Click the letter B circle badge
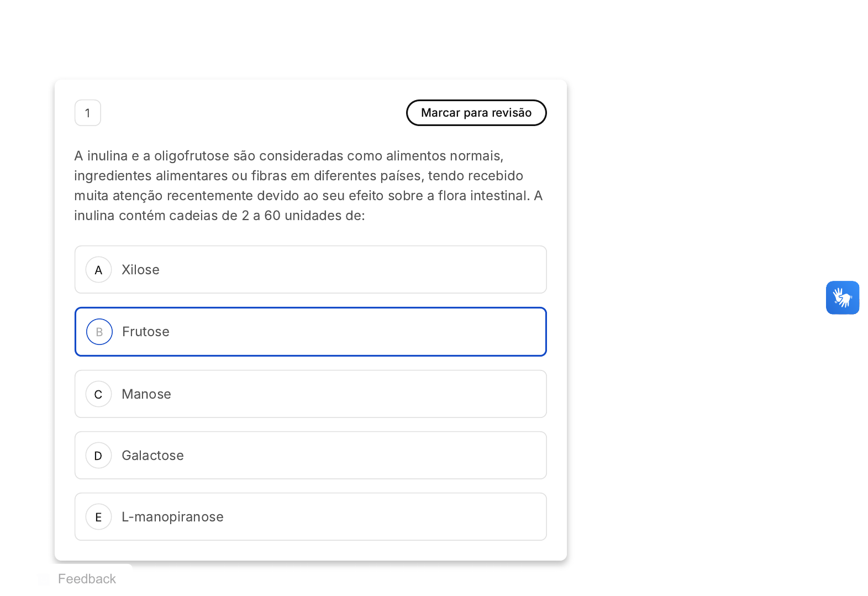Image resolution: width=868 pixels, height=596 pixels. [99, 332]
